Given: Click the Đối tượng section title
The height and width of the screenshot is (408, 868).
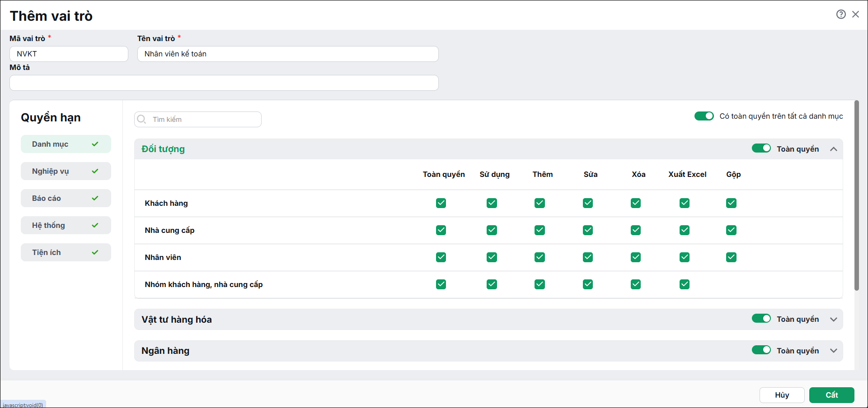Looking at the screenshot, I should (x=163, y=149).
